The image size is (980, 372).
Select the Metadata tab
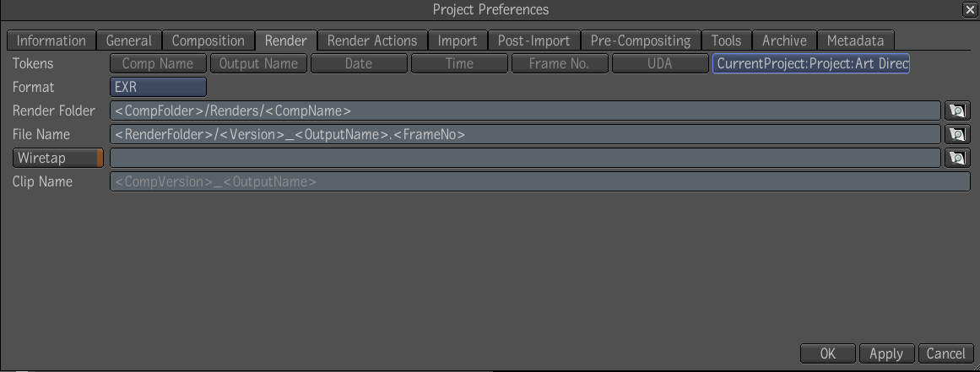point(856,40)
